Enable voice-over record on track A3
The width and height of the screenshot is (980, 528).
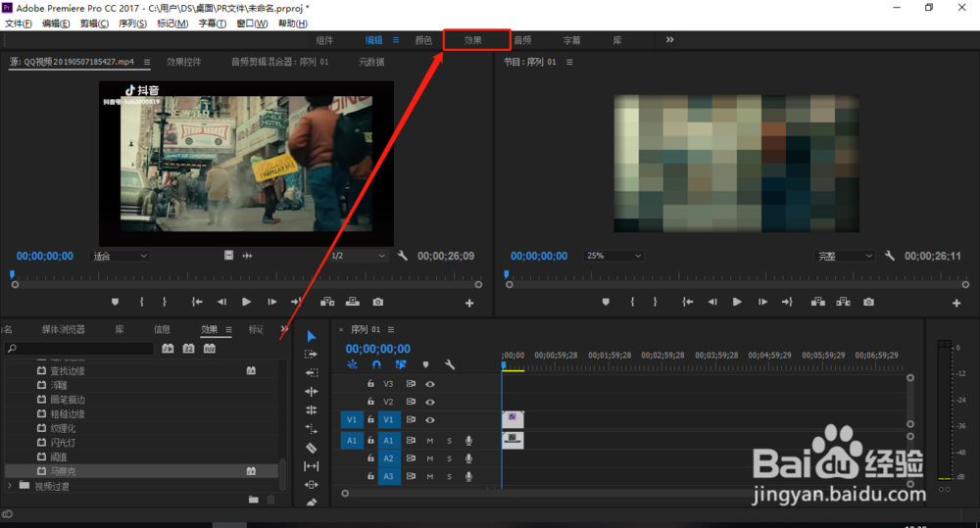(x=468, y=476)
